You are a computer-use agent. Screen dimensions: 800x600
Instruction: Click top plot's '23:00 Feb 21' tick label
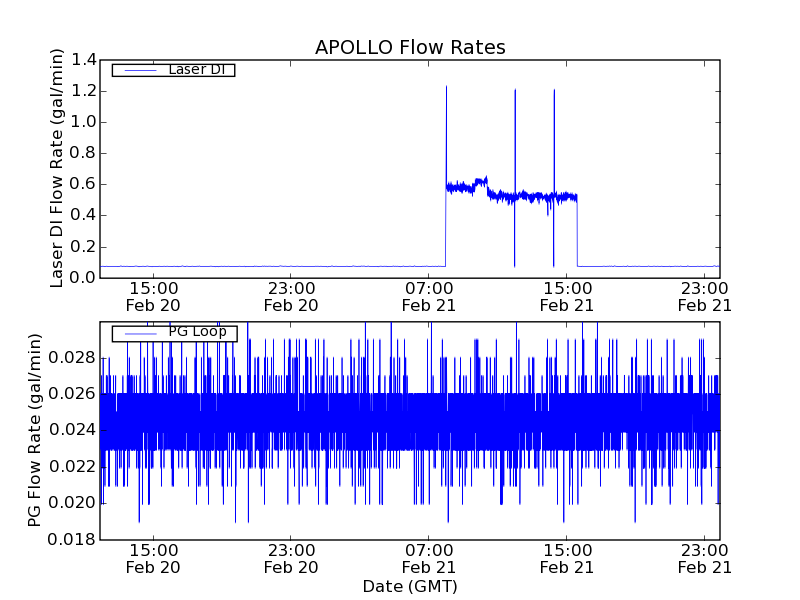pos(705,297)
